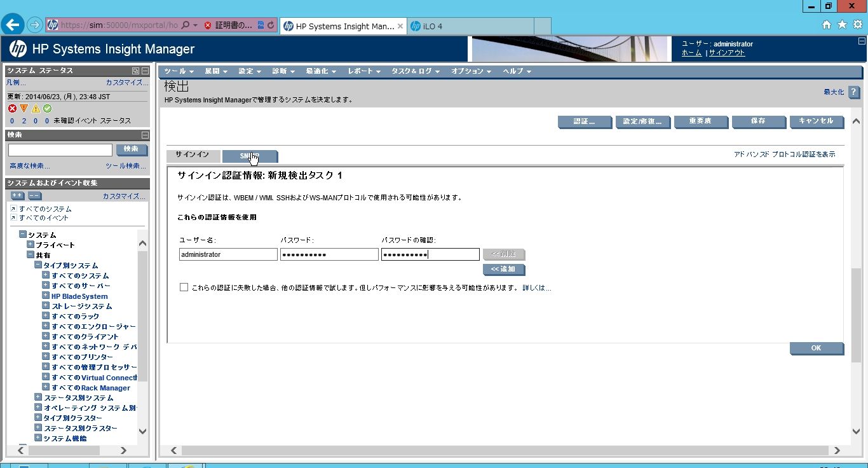Click the browser back arrow button
The height and width of the screenshot is (468, 868).
[x=13, y=25]
